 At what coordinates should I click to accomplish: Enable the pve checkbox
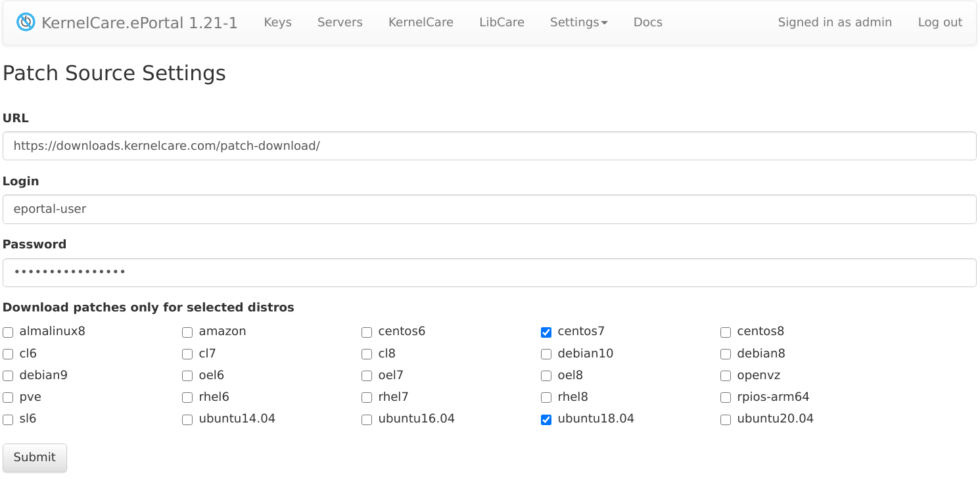click(8, 398)
